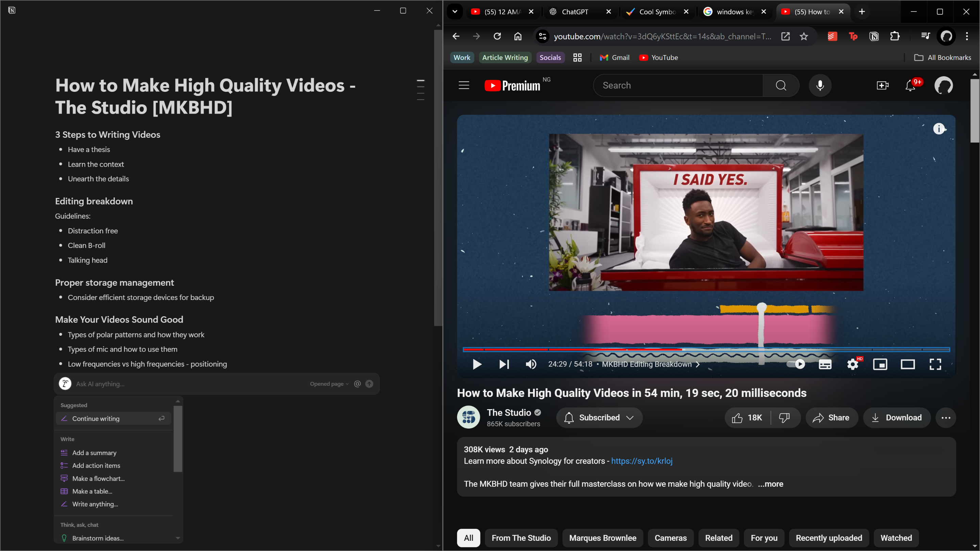Mute the video volume speaker
Viewport: 980px width, 551px height.
pyautogui.click(x=531, y=364)
